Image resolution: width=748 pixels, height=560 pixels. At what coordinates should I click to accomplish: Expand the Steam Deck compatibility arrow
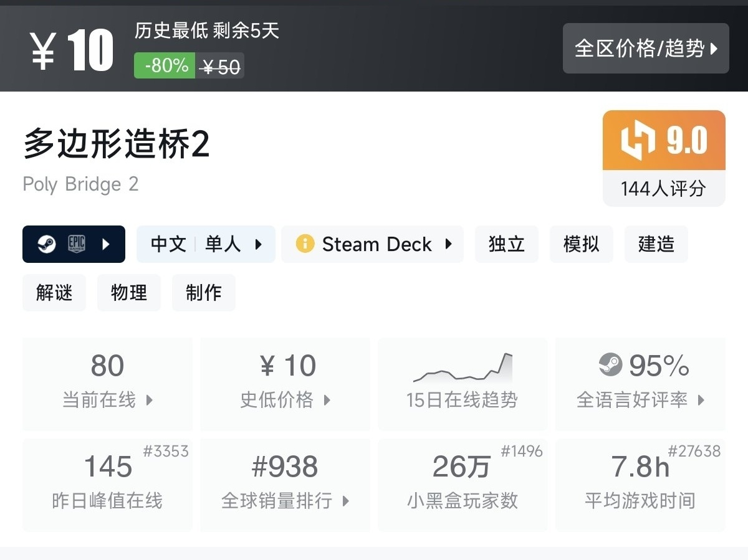tap(448, 244)
